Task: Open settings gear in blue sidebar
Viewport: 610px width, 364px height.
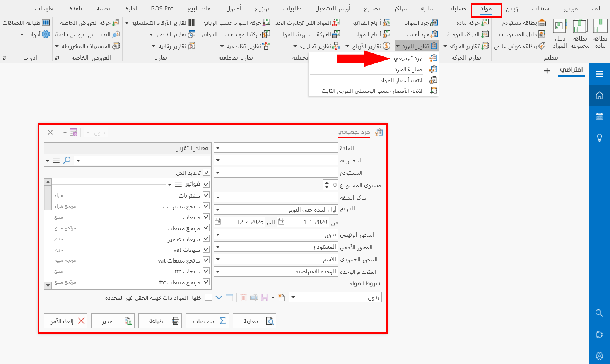Action: point(600,356)
